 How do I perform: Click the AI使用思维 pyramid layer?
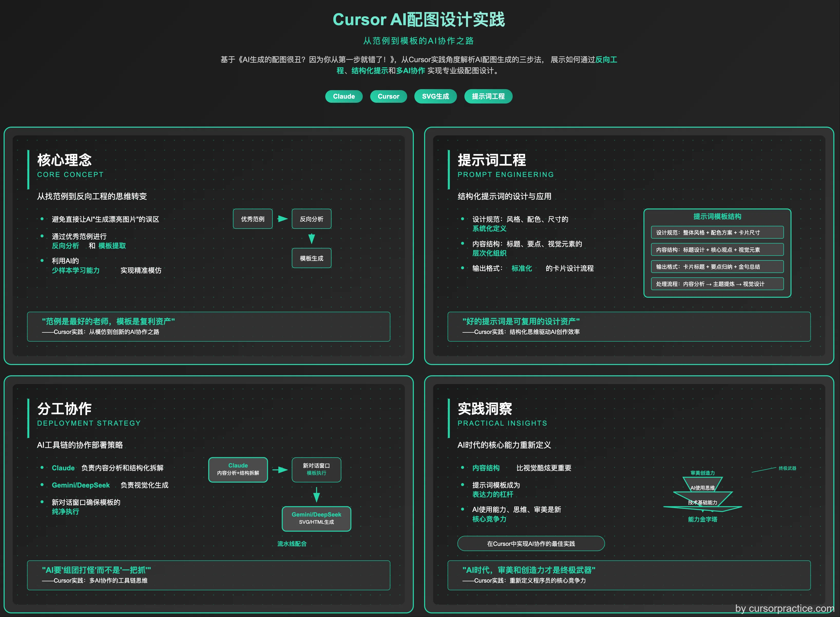point(702,488)
